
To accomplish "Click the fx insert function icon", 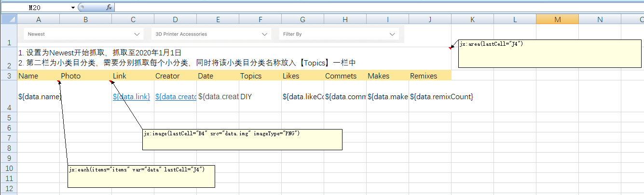I will (109, 7).
